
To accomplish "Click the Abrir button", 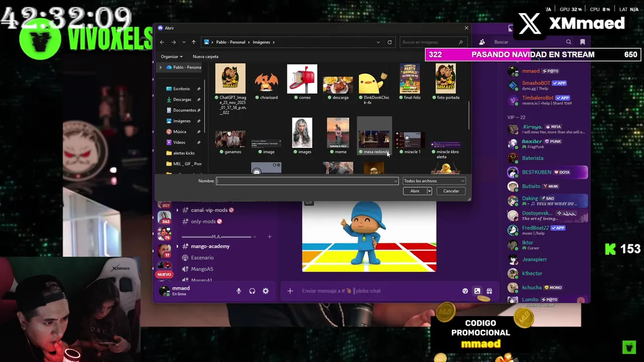I will click(x=415, y=191).
